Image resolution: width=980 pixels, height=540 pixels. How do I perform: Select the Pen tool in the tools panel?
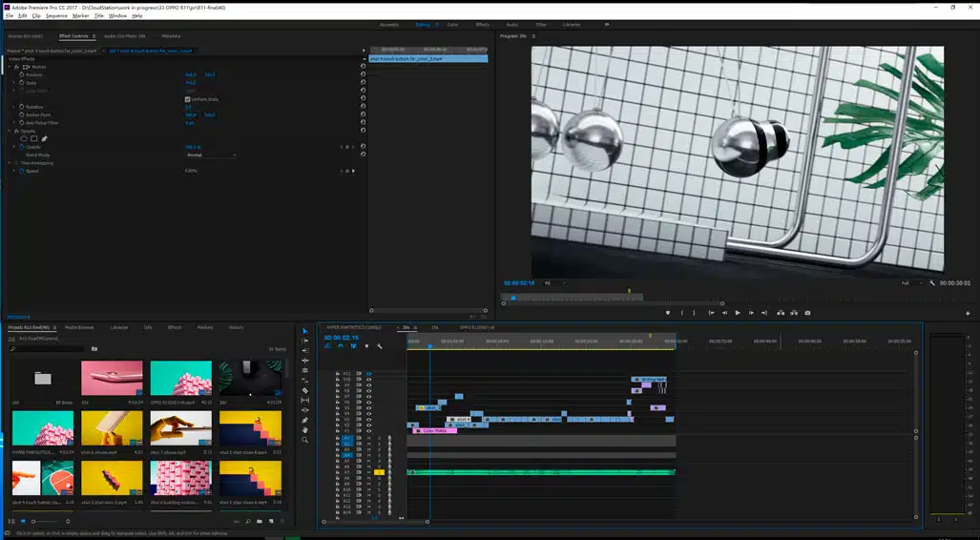tap(305, 420)
